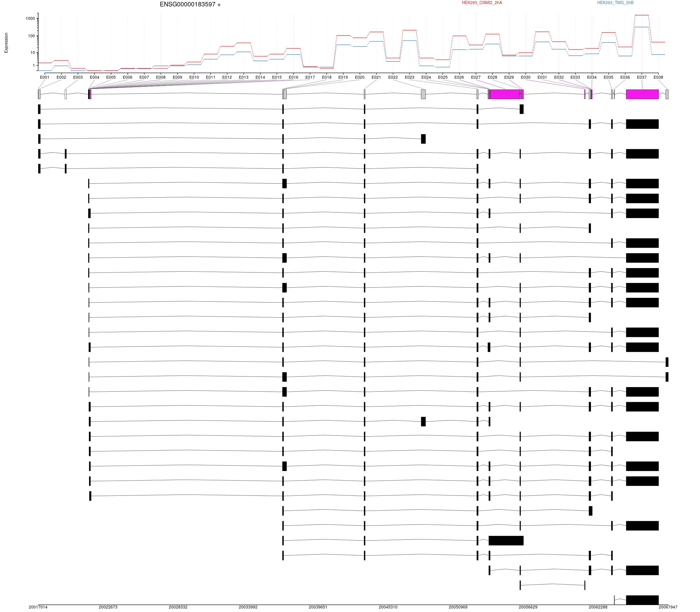Viewport: 700px width, 612px height.
Task: Click the large magenta exon below E028–E030
Action: [x=505, y=94]
